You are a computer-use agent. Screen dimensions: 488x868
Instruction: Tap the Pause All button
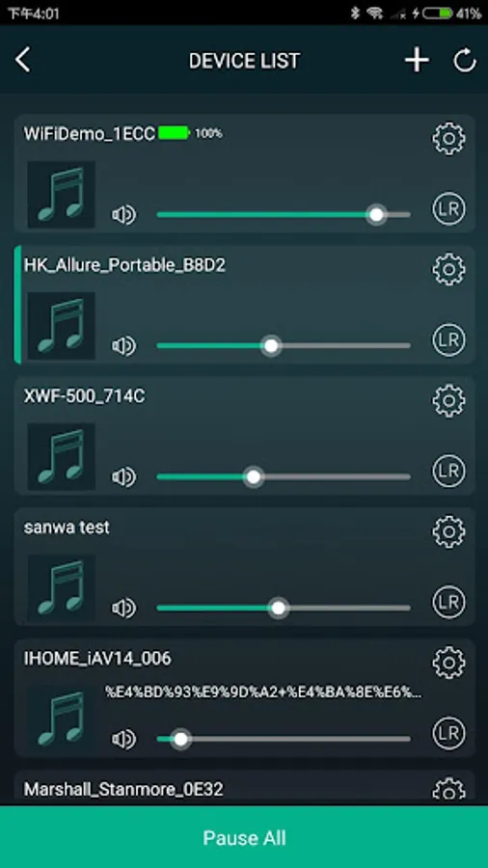244,837
